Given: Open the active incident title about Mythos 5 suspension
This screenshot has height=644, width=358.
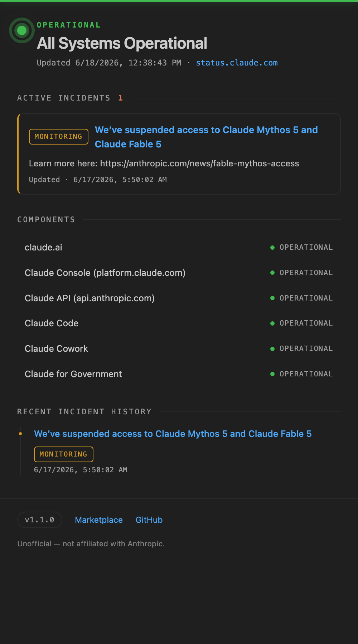Looking at the screenshot, I should tap(206, 137).
